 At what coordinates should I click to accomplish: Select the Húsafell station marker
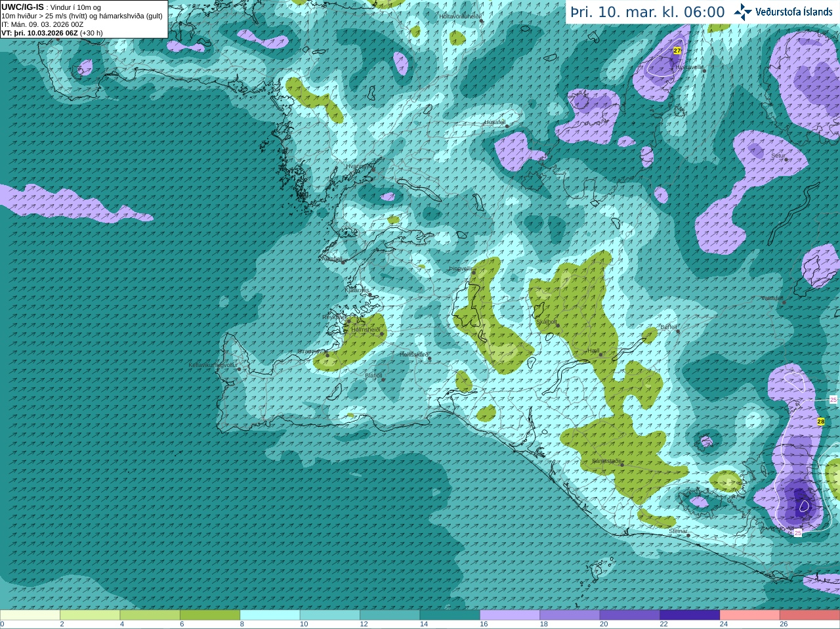point(507,126)
